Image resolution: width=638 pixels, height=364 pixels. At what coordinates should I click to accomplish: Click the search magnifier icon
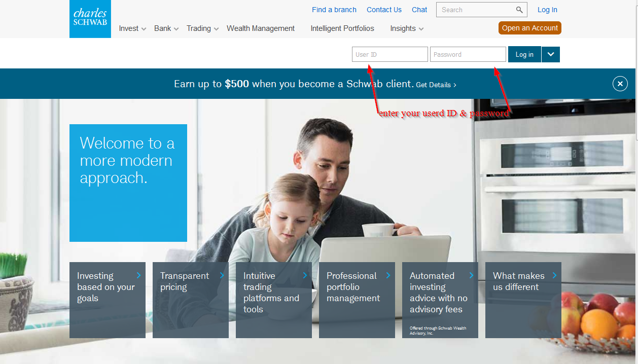click(x=519, y=10)
